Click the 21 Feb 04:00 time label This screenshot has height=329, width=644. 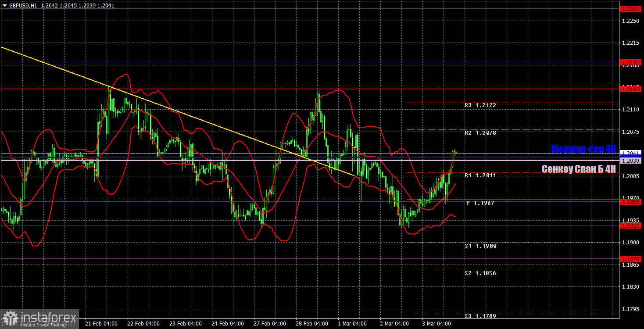(x=101, y=324)
